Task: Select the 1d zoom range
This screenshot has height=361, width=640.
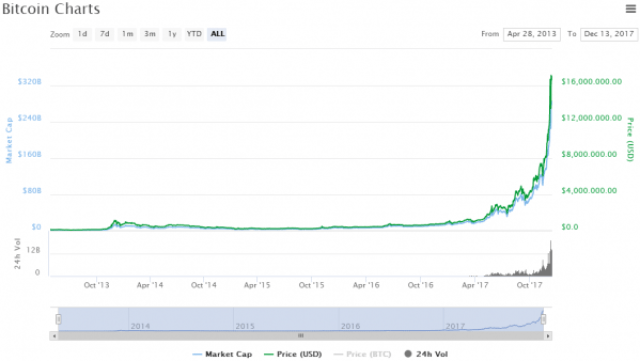Action: 82,34
